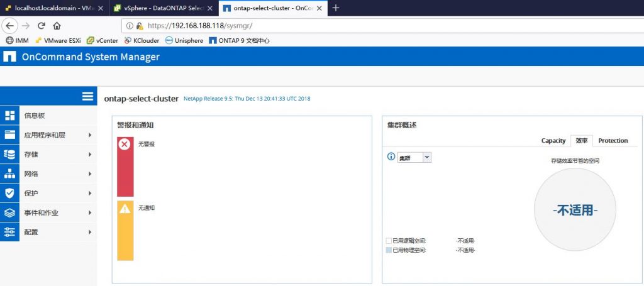Click the 存储 storage database icon

point(9,154)
